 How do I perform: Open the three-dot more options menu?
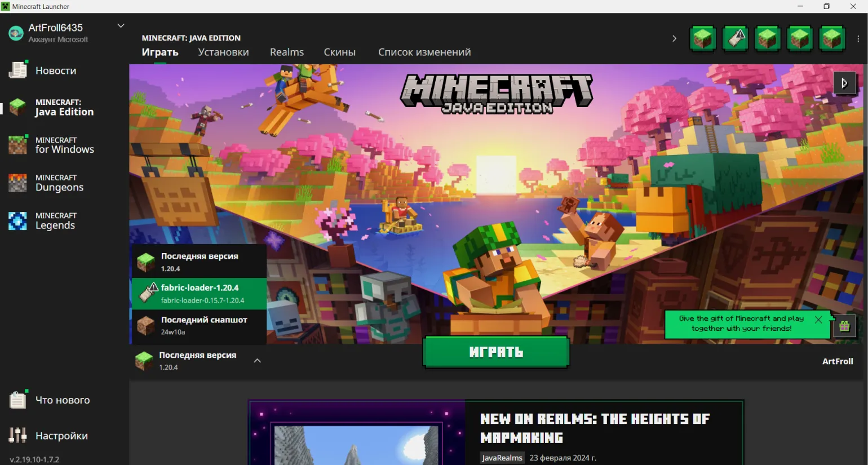pyautogui.click(x=858, y=39)
